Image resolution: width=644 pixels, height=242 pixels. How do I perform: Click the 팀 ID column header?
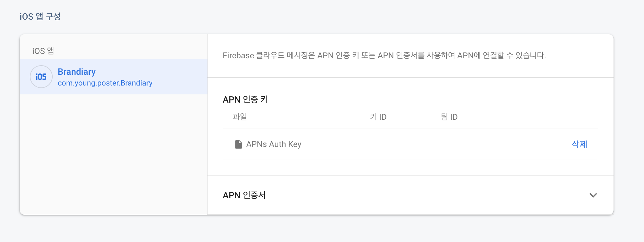tap(449, 117)
